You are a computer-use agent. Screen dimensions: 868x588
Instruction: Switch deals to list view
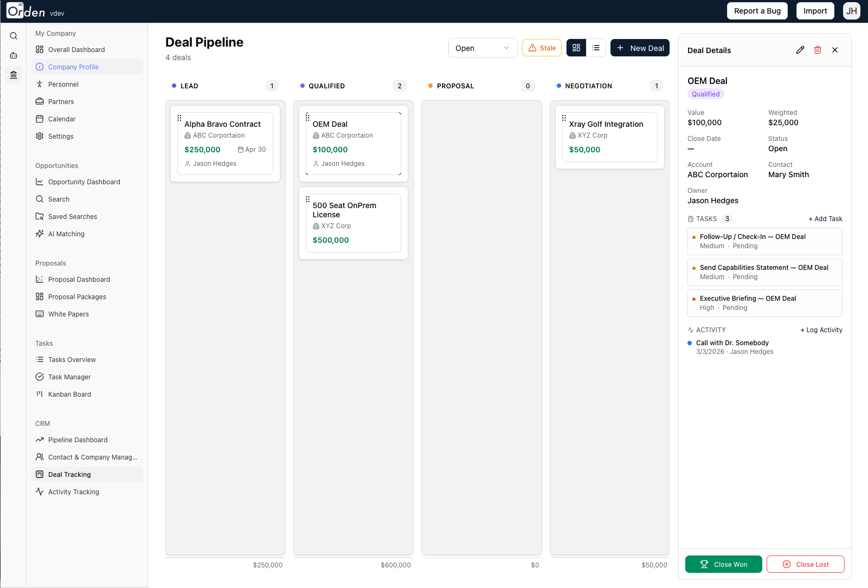click(596, 48)
